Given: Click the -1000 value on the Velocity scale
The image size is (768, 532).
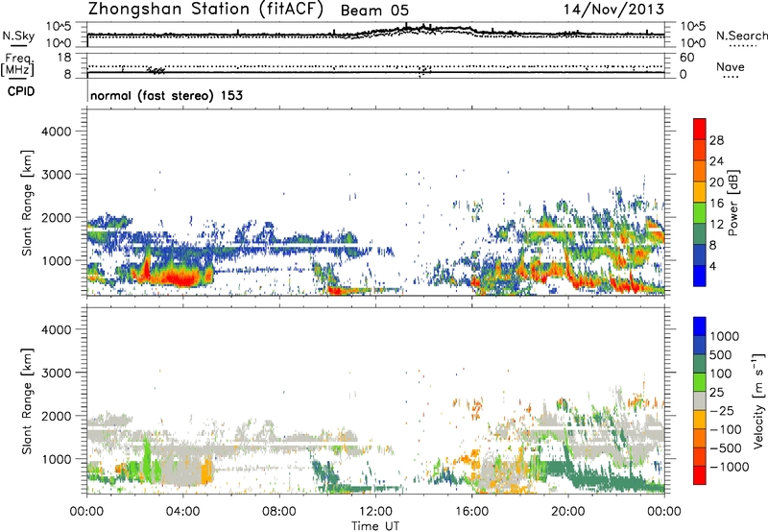Looking at the screenshot, I should click(x=729, y=467).
